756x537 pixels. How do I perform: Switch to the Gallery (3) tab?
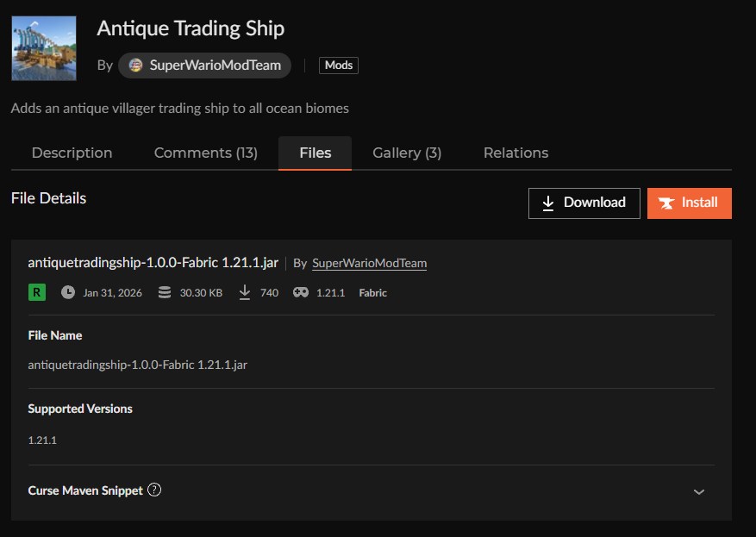(x=406, y=153)
